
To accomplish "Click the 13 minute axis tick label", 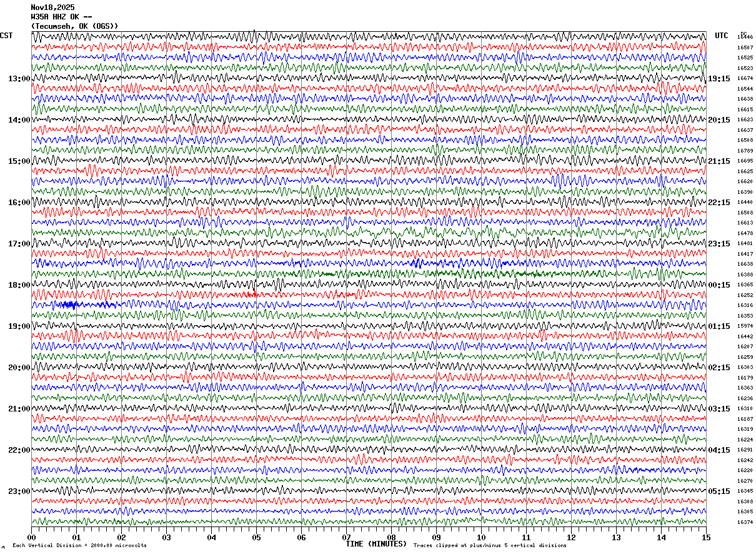I will click(x=616, y=537).
